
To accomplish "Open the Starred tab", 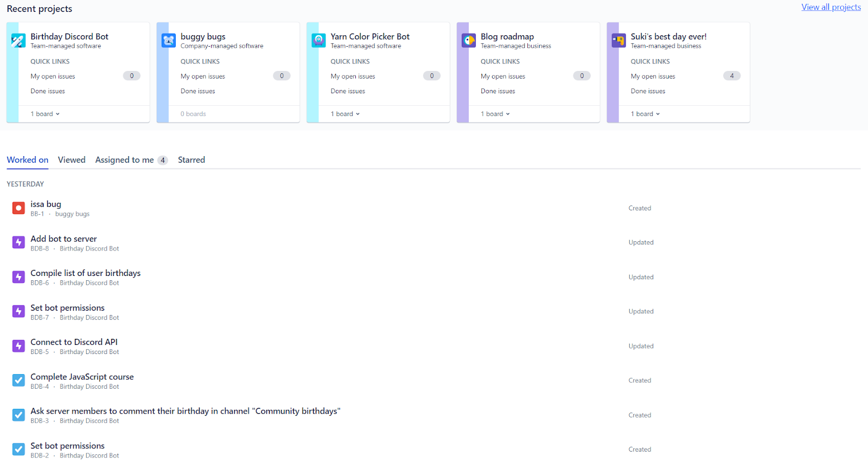I will point(192,160).
